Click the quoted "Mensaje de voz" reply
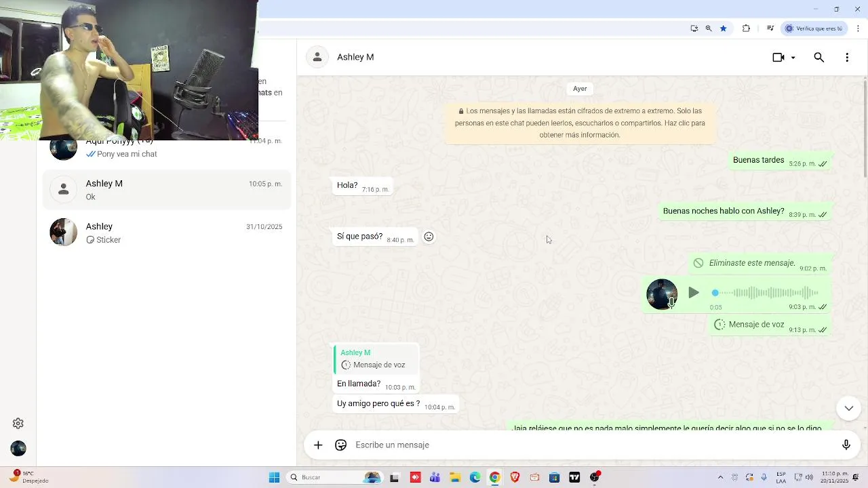 377,359
